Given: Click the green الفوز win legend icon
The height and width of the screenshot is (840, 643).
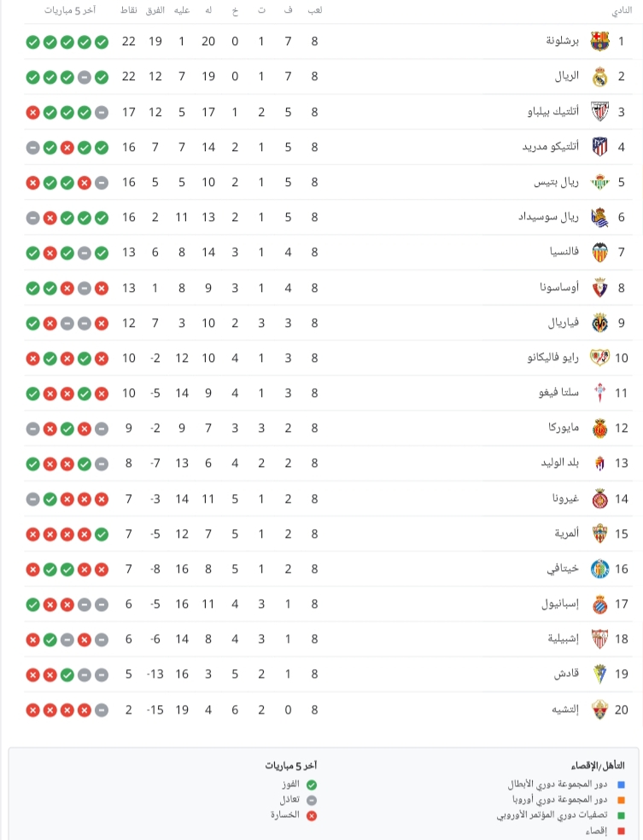Looking at the screenshot, I should (312, 785).
